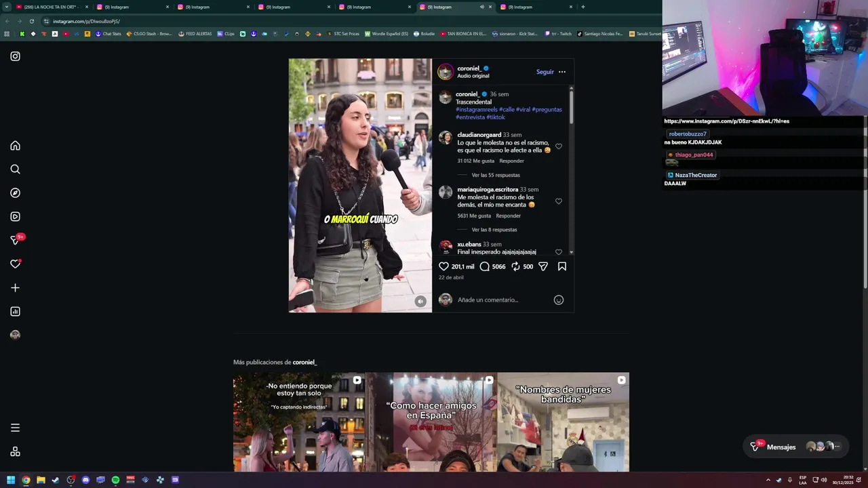Open Discord from the taskbar
Viewport: 868px width, 488px height.
[85, 480]
